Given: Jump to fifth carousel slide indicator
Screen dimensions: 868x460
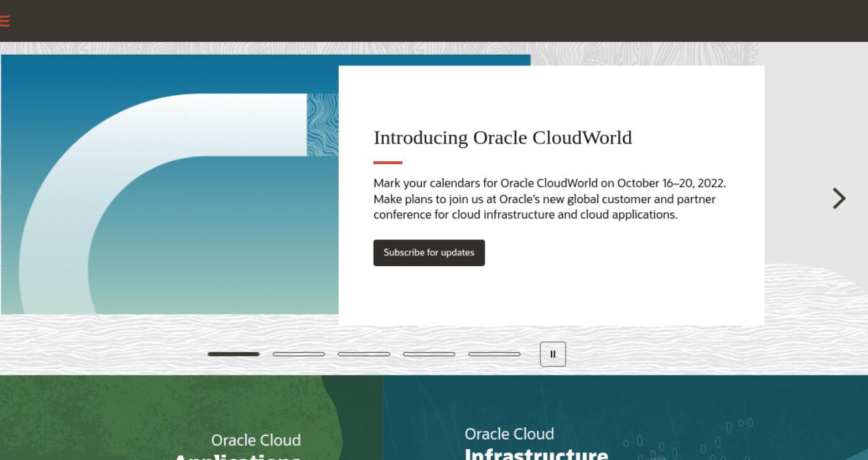Looking at the screenshot, I should (494, 354).
